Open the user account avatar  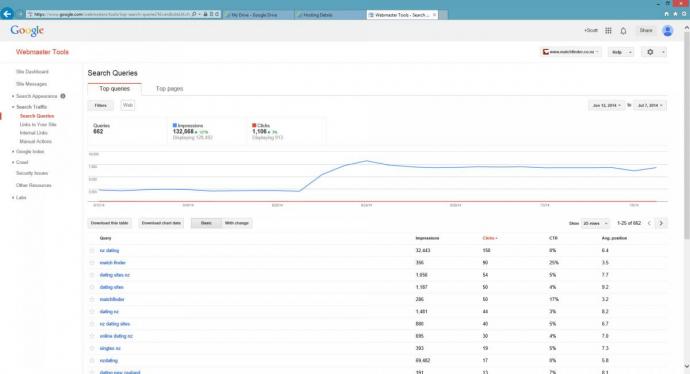(x=668, y=31)
